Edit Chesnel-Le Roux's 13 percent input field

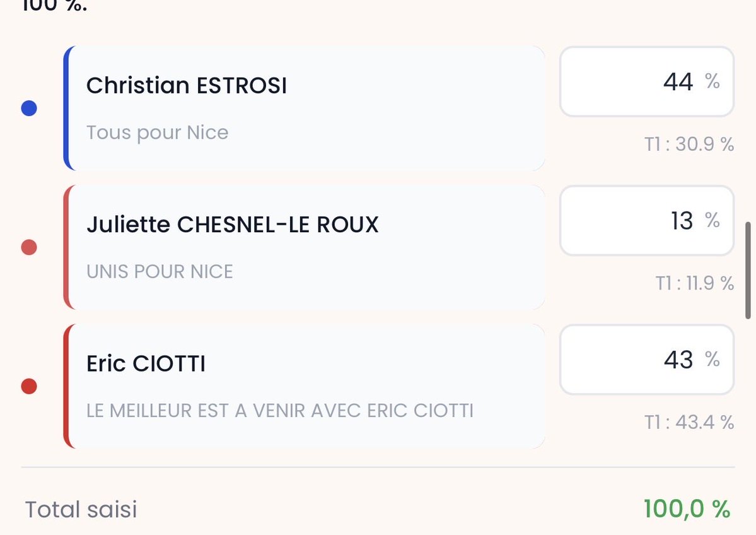coord(646,220)
